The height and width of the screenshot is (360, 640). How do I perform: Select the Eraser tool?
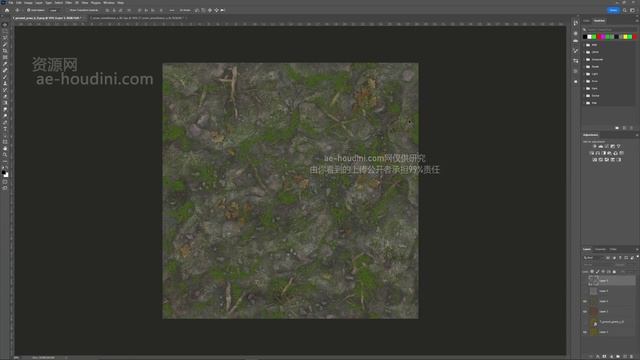5,96
